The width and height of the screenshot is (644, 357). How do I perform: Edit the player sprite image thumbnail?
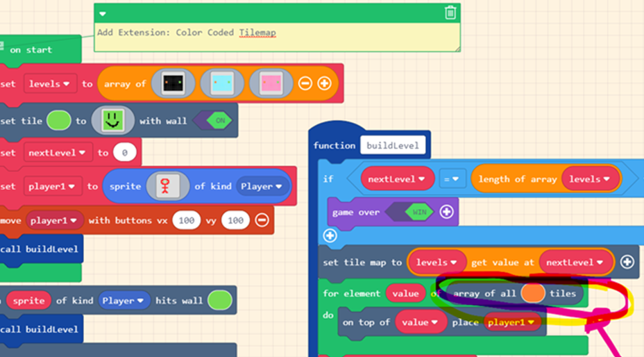(x=167, y=186)
